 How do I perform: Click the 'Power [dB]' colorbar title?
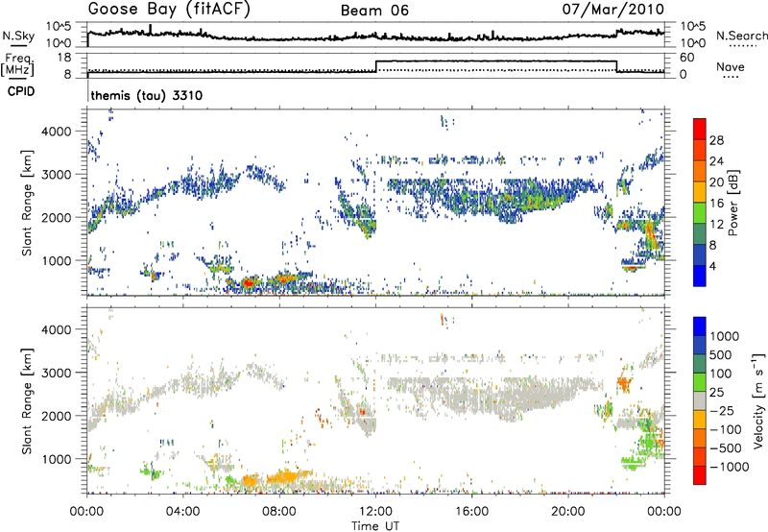(x=732, y=203)
